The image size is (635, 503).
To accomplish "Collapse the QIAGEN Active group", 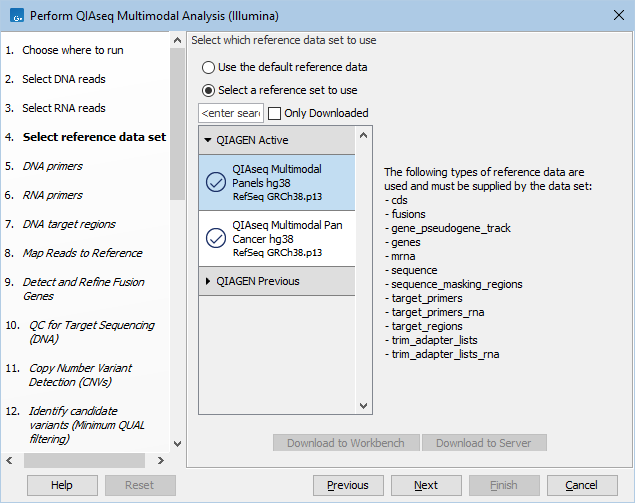I will (208, 140).
